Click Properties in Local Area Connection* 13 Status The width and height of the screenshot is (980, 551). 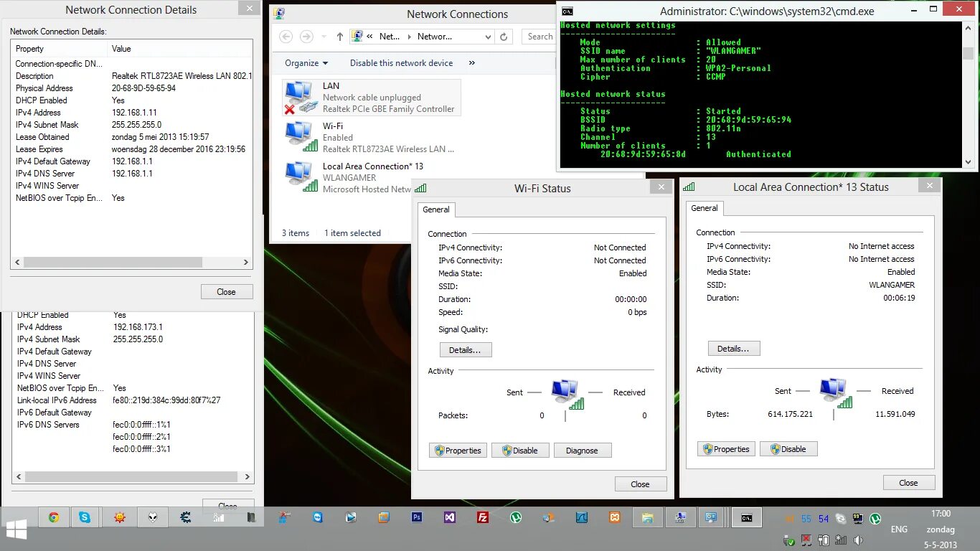tap(726, 449)
